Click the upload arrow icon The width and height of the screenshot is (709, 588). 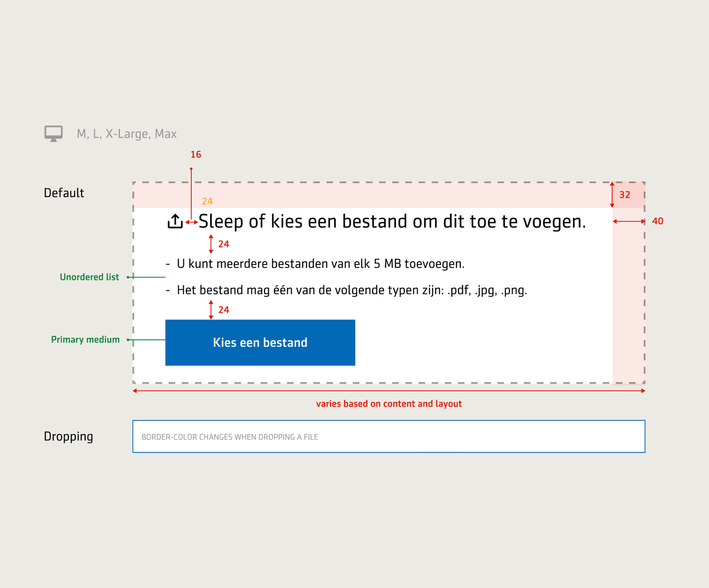coord(175,221)
